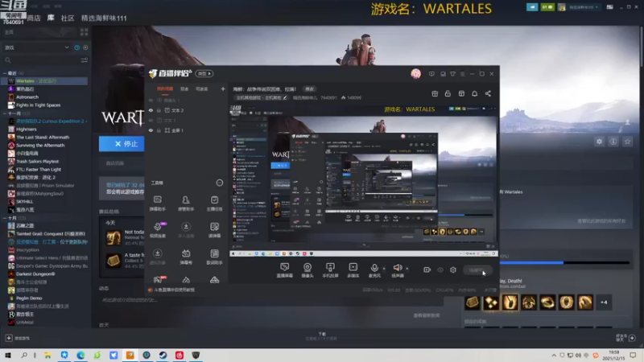Open microphone dropdown arrow in streaming toolbar
Image resolution: width=644 pixels, height=362 pixels.
coord(384,269)
